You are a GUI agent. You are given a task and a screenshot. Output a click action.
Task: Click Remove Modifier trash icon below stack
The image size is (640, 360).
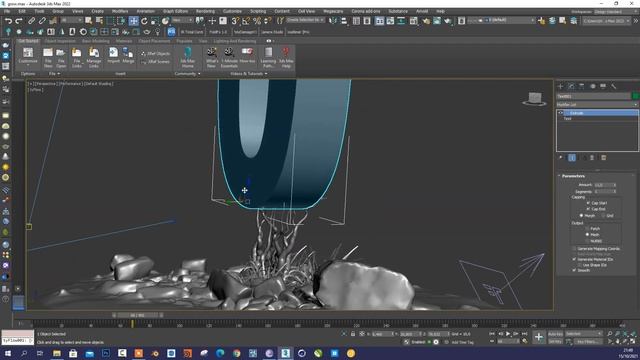pyautogui.click(x=592, y=158)
